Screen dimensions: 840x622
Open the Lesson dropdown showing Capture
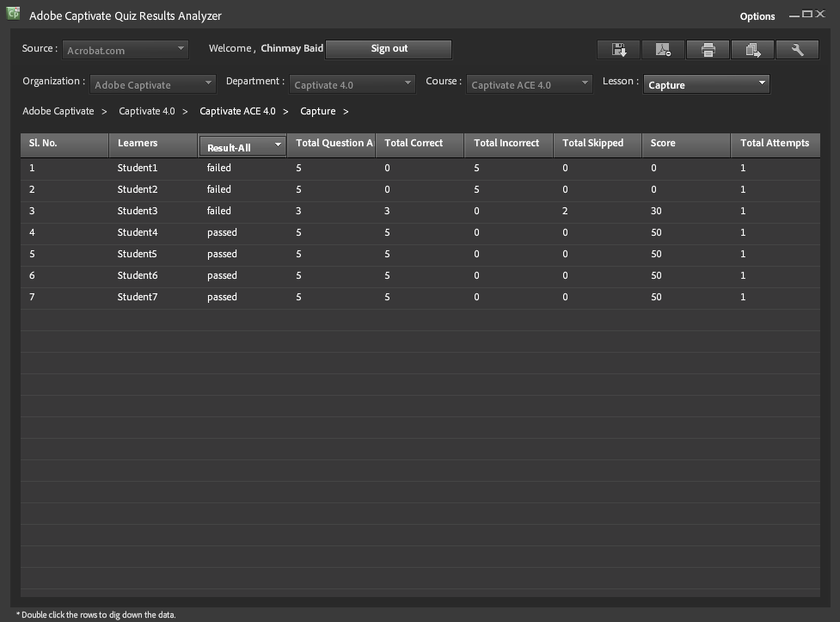pyautogui.click(x=706, y=84)
